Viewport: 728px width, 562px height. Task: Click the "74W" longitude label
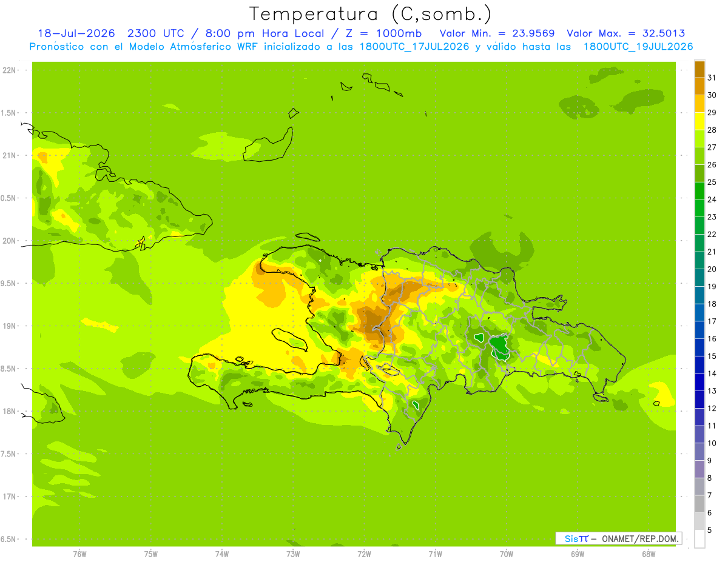221,554
